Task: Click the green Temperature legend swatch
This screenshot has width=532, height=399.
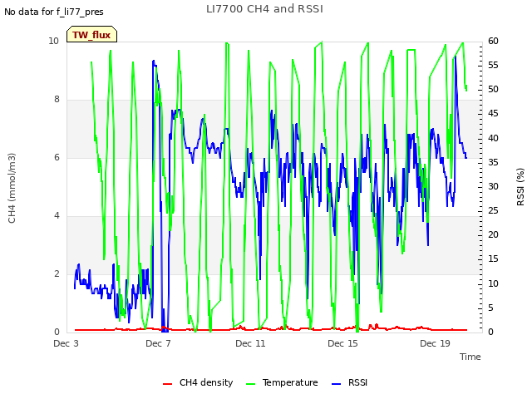Action: click(251, 384)
